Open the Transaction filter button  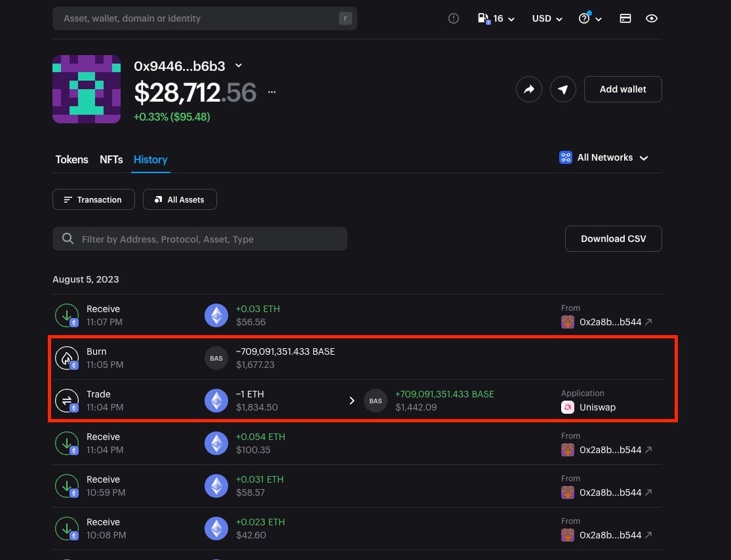pyautogui.click(x=94, y=199)
